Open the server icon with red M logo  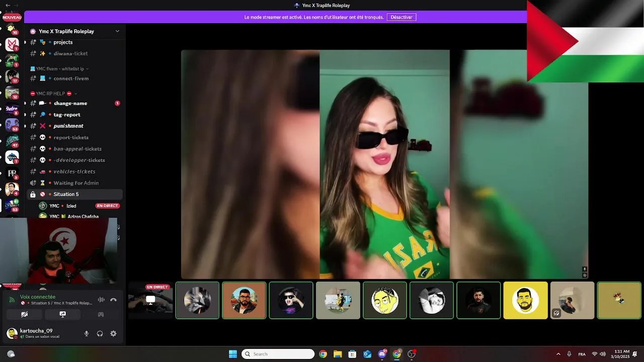tap(12, 44)
